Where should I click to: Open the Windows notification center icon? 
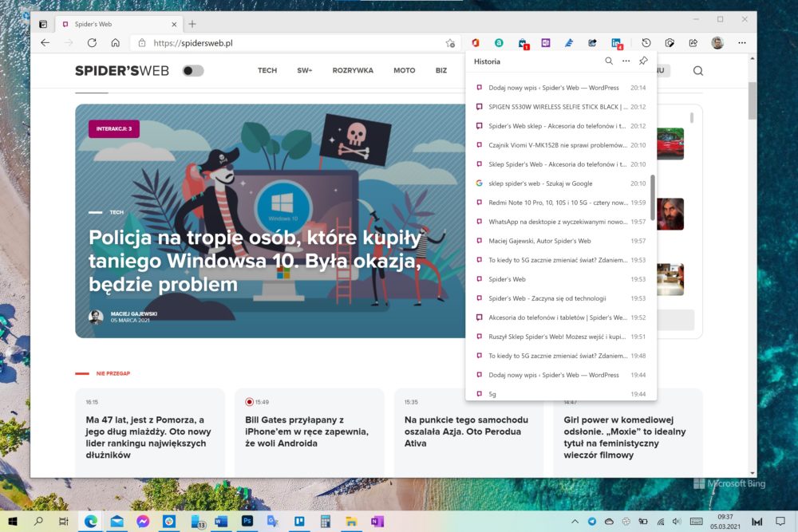click(x=780, y=522)
